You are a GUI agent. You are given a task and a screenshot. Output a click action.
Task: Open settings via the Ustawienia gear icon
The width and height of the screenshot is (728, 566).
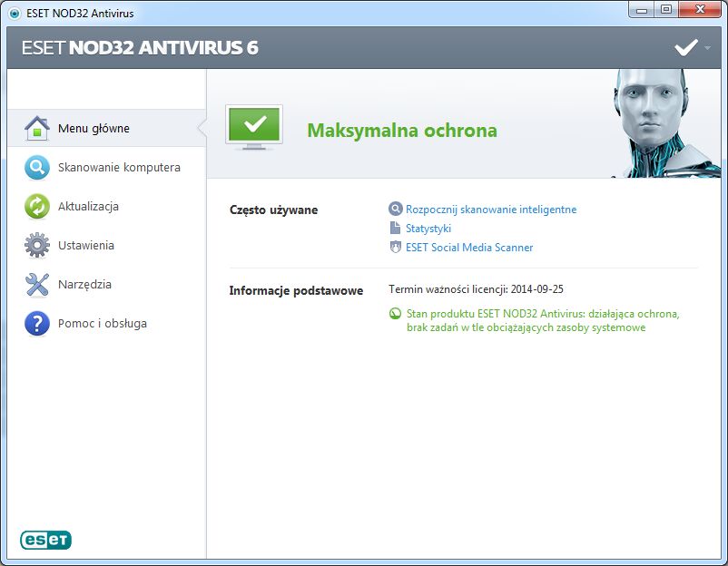tap(36, 245)
